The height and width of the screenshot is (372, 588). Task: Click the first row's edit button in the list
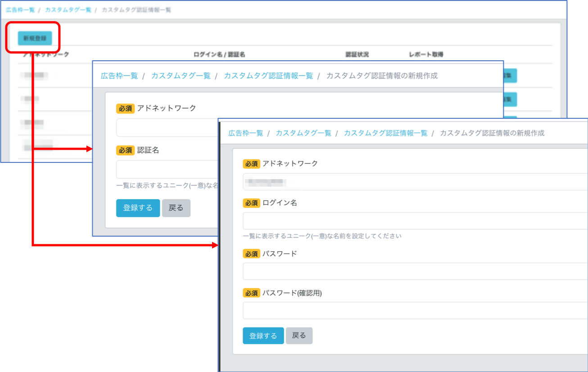[510, 76]
